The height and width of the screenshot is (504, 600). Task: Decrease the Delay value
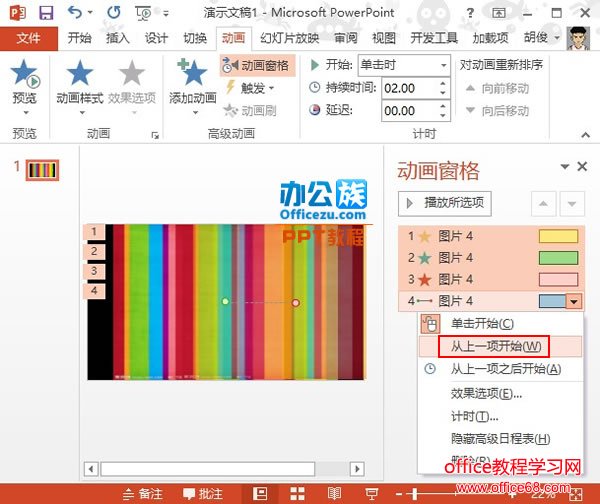click(x=443, y=116)
